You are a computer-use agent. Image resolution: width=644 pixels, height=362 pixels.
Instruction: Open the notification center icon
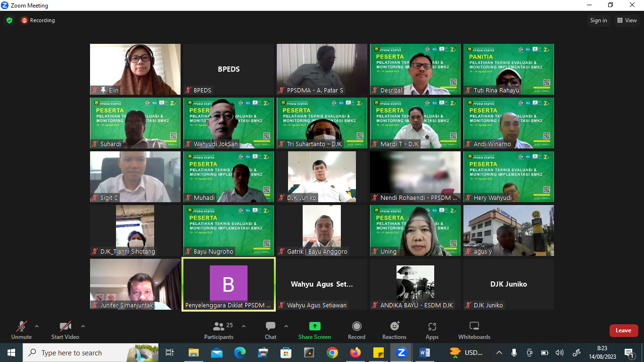(629, 353)
